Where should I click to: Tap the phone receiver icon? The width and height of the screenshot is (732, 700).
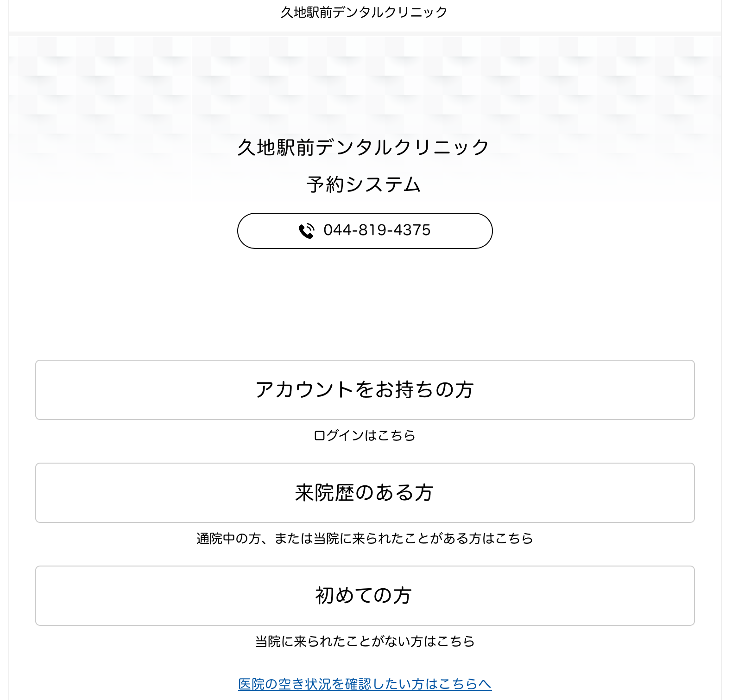(x=307, y=230)
